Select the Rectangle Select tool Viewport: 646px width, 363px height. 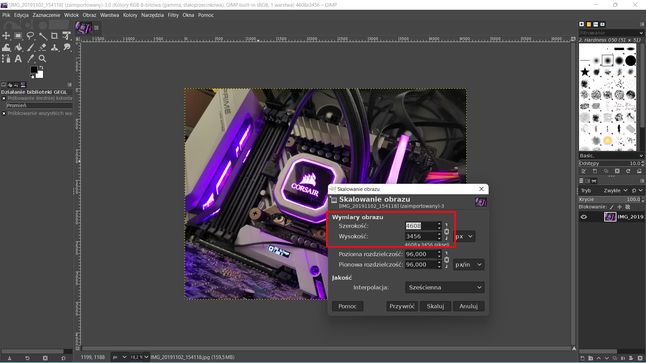coord(18,36)
